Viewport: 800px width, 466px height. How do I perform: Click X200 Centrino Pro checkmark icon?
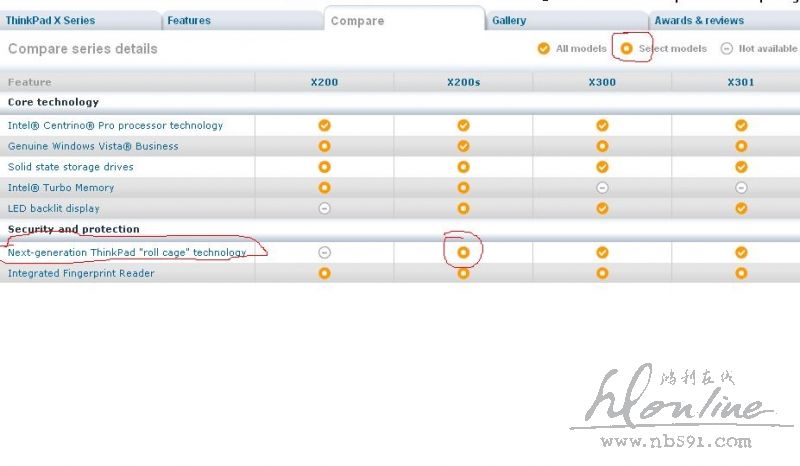coord(324,125)
